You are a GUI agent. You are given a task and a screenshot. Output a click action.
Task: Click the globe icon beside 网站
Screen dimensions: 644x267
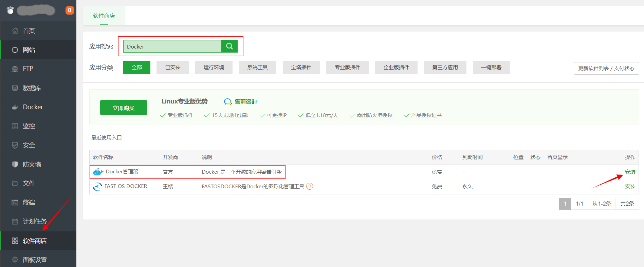click(x=15, y=50)
